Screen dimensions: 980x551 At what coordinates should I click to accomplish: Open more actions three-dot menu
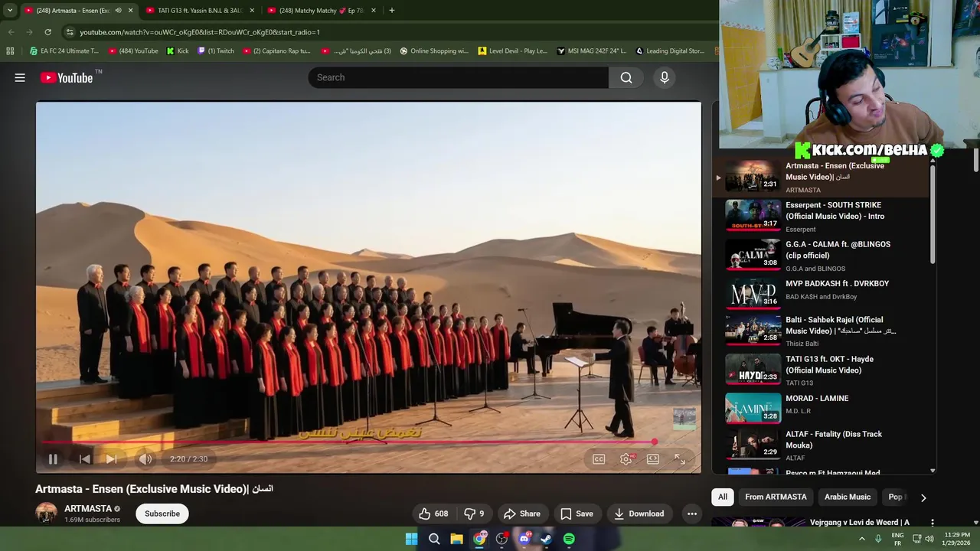[692, 514]
